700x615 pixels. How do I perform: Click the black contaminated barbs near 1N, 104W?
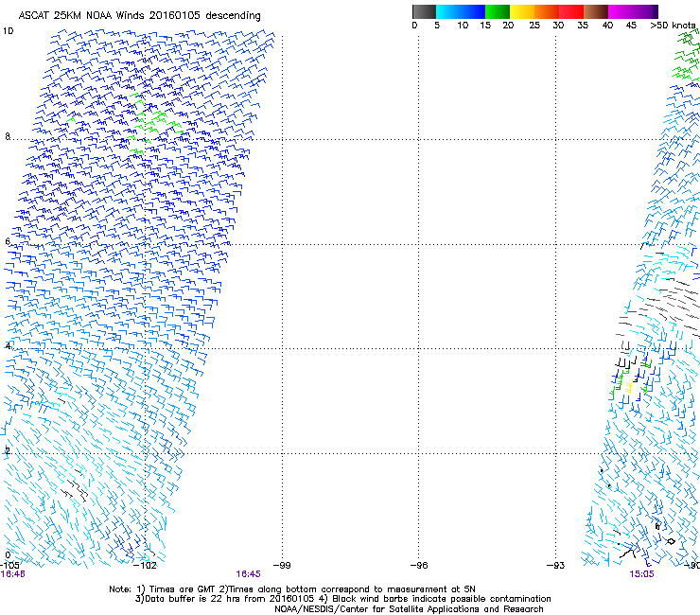coord(74,487)
